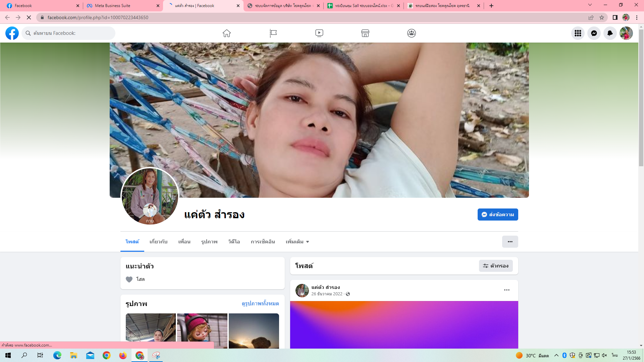Open post options three-dots menu
This screenshot has width=644, height=362.
click(x=506, y=290)
